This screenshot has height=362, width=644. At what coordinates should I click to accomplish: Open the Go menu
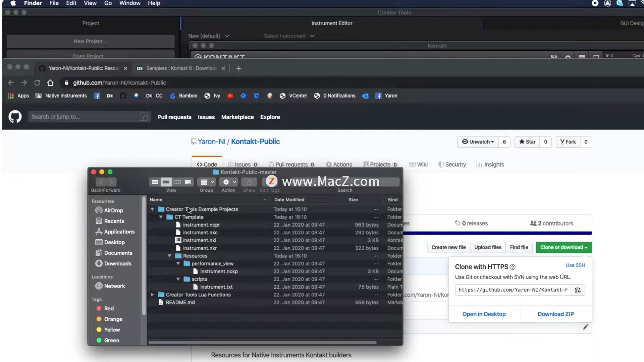[108, 3]
